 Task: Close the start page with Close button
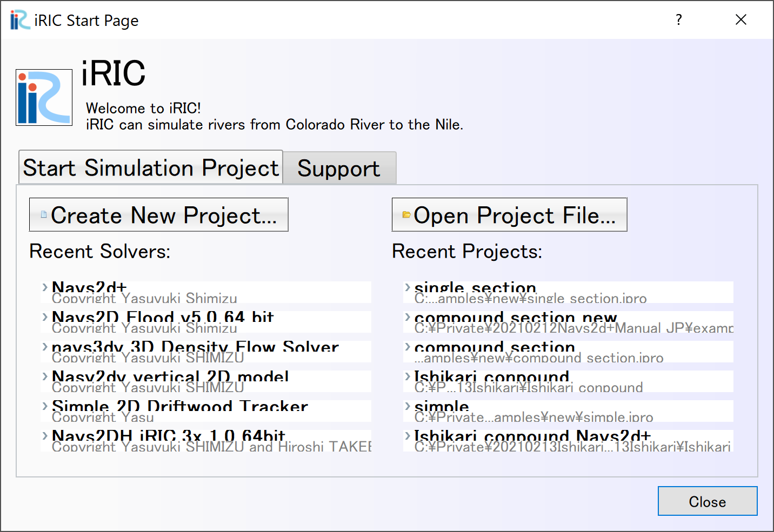pyautogui.click(x=708, y=501)
